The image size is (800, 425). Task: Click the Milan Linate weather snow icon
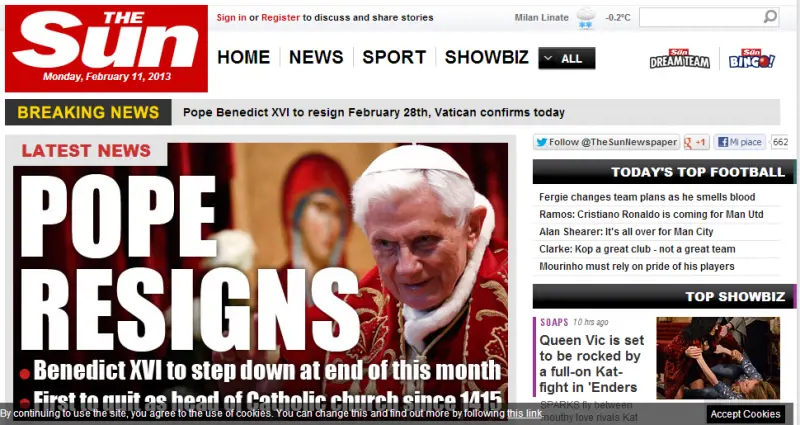[586, 18]
